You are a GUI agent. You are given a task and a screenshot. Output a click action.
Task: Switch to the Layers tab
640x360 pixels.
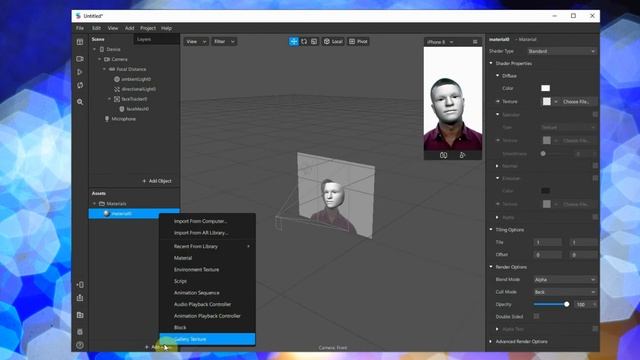click(x=144, y=39)
